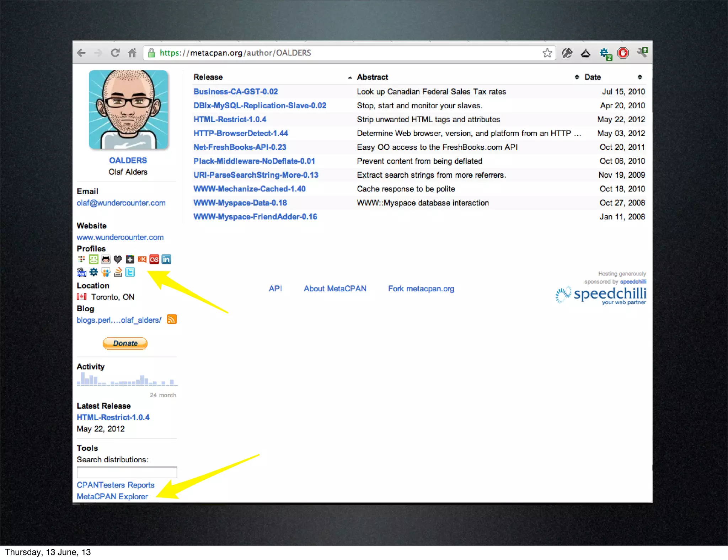The image size is (728, 560).
Task: Reload the page in the browser
Action: tap(115, 53)
